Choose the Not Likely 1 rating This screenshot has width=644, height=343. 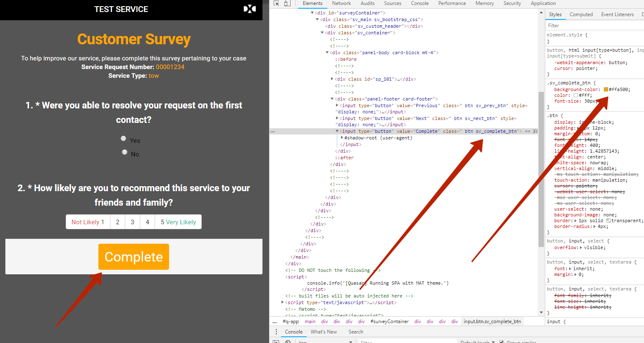pos(88,222)
